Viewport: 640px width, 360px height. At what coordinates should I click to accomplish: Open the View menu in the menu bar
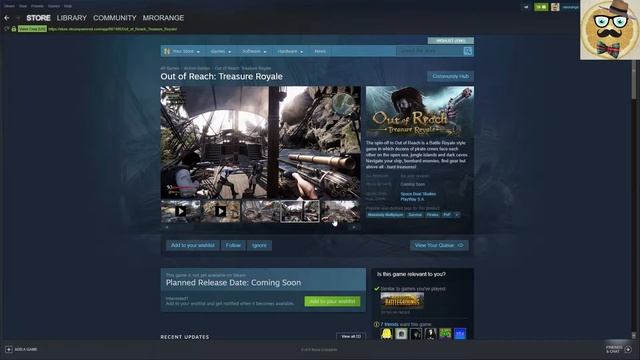tap(23, 6)
